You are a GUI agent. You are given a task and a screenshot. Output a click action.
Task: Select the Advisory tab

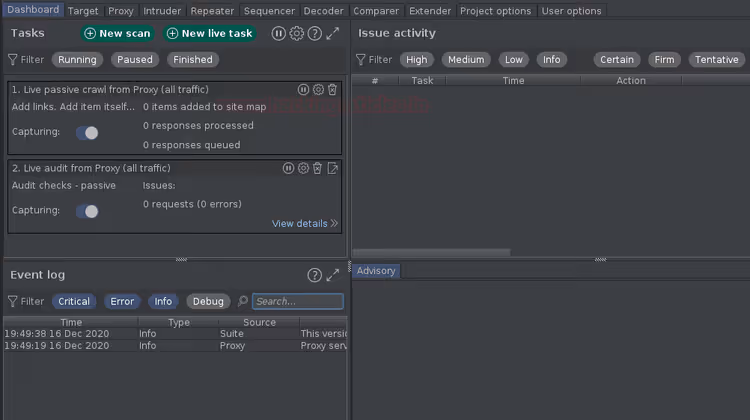pyautogui.click(x=376, y=271)
